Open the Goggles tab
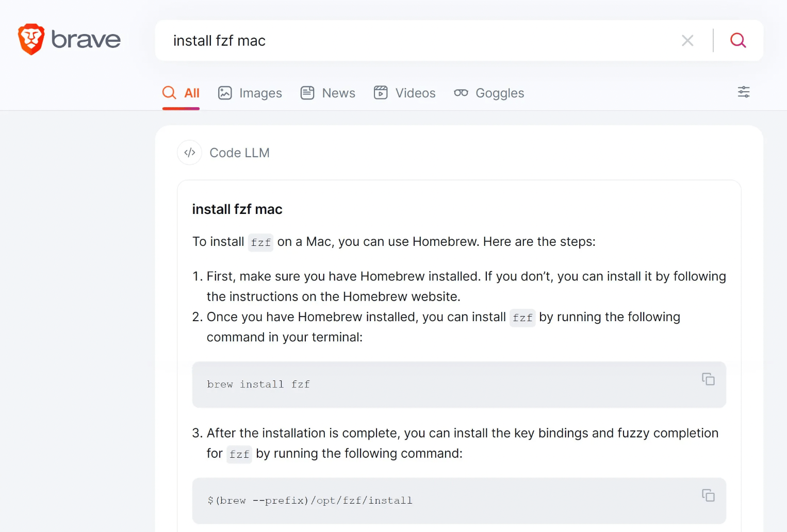This screenshot has height=532, width=787. coord(489,93)
